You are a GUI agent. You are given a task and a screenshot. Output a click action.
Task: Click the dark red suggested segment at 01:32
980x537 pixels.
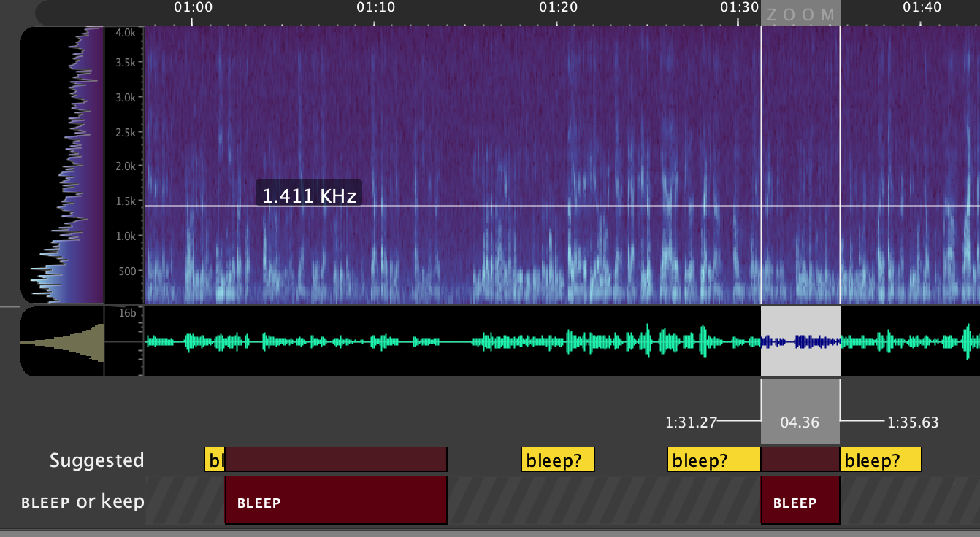(x=800, y=459)
